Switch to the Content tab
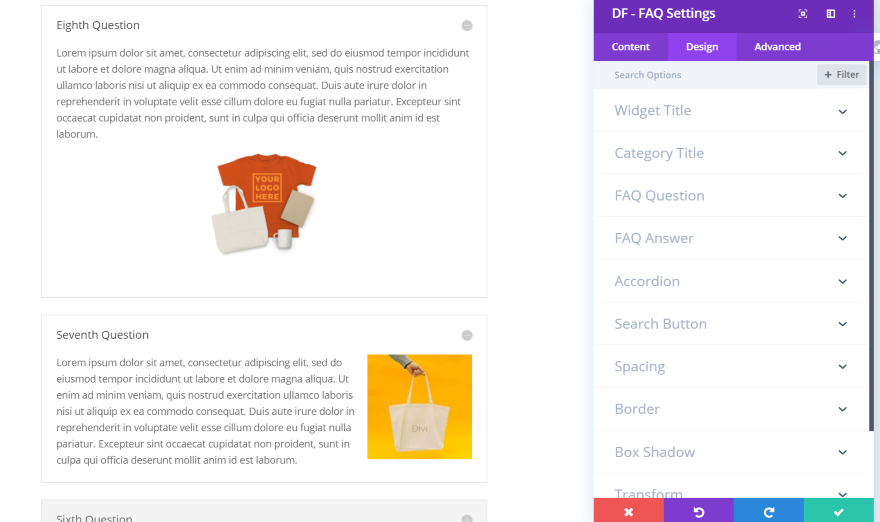 tap(631, 47)
